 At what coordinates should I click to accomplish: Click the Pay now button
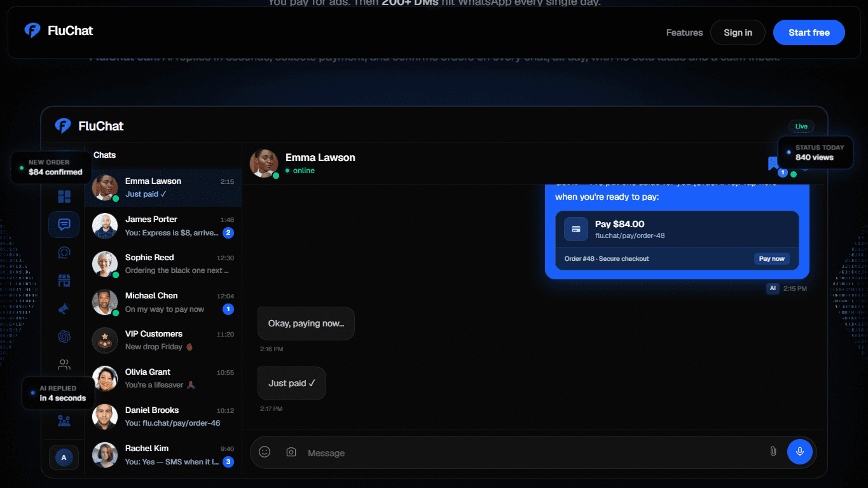(x=772, y=258)
